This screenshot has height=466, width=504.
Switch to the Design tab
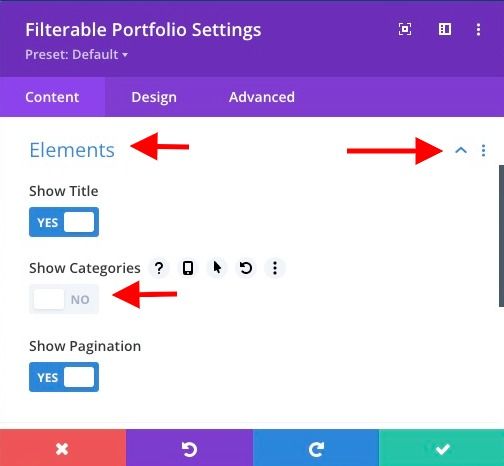coord(154,97)
